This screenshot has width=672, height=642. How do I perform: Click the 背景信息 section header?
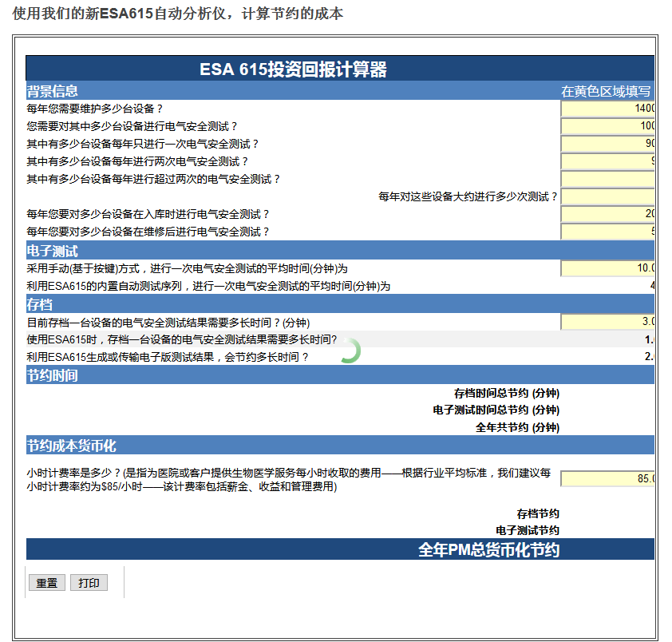click(53, 91)
